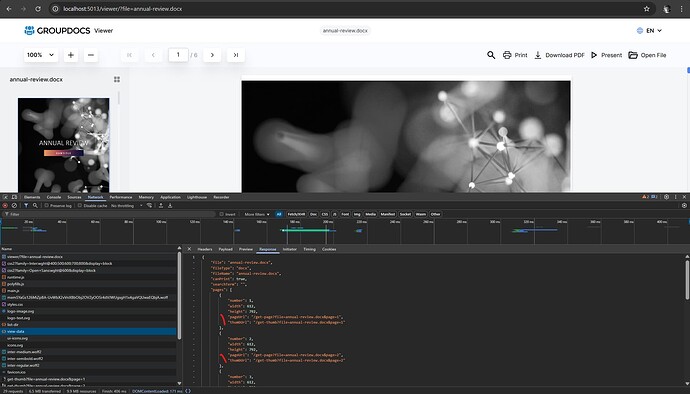
Task: Open the DevTools settings gear
Action: (x=666, y=197)
